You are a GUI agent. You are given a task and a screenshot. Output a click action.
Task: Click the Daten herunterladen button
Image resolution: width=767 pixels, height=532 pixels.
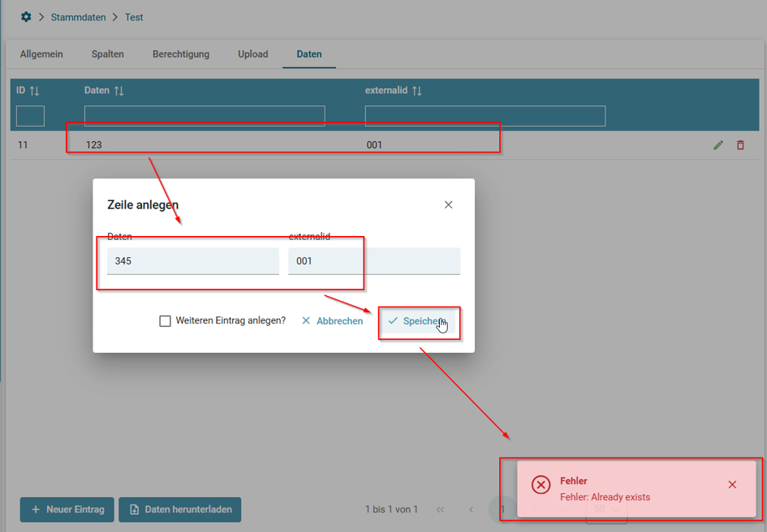tap(180, 509)
